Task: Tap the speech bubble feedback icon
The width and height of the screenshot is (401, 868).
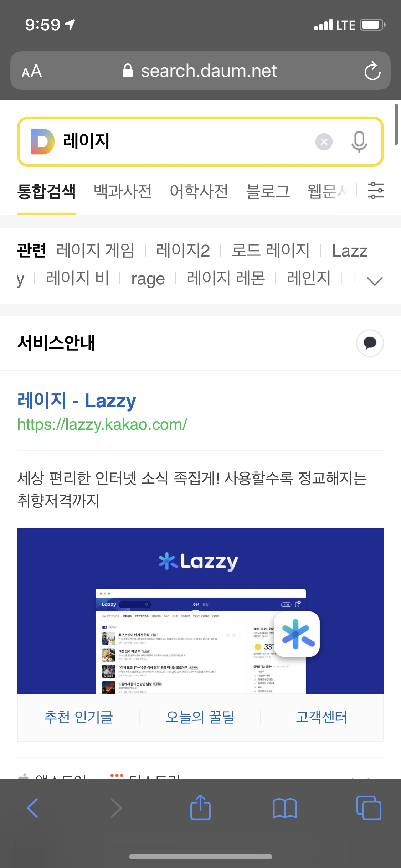Action: [370, 343]
